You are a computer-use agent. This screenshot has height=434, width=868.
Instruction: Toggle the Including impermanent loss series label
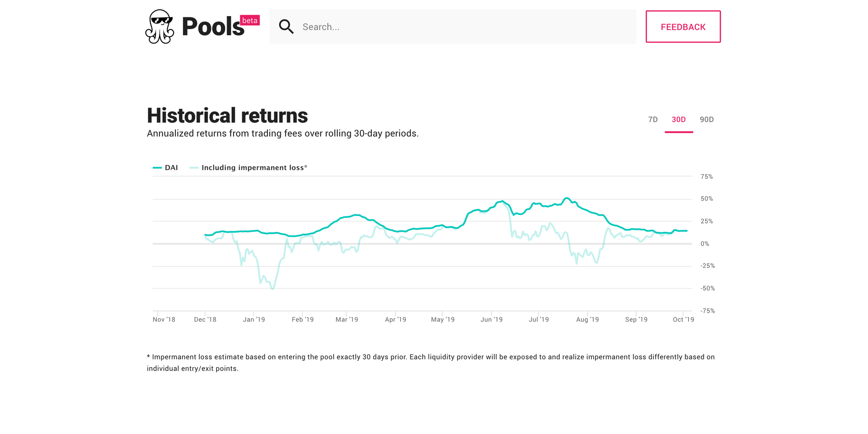tap(254, 168)
